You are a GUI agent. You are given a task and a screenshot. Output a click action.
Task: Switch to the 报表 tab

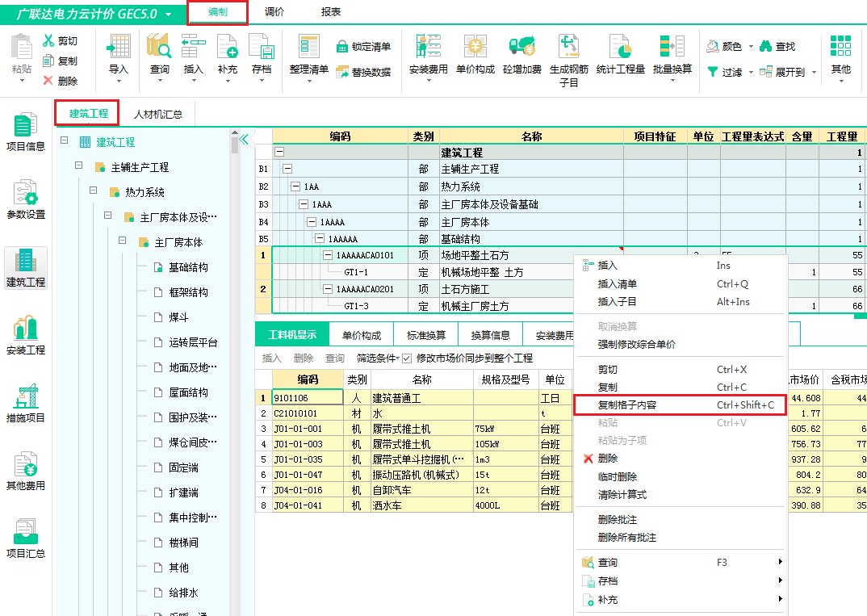[x=330, y=12]
